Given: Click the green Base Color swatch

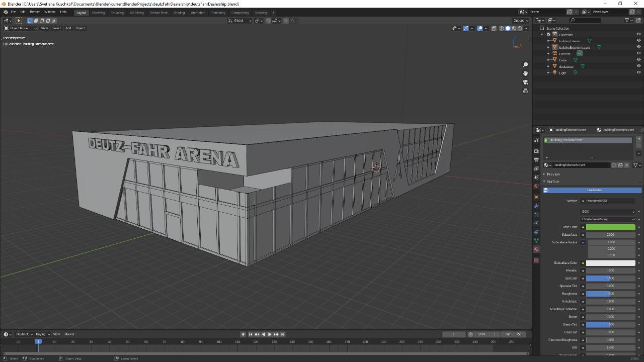Looking at the screenshot, I should [x=610, y=227].
